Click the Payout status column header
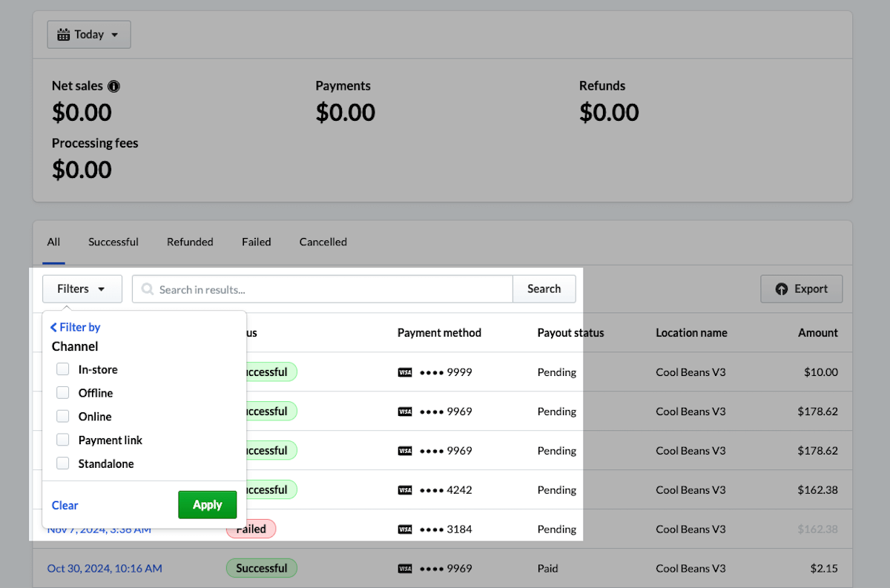The height and width of the screenshot is (588, 890). coord(571,333)
